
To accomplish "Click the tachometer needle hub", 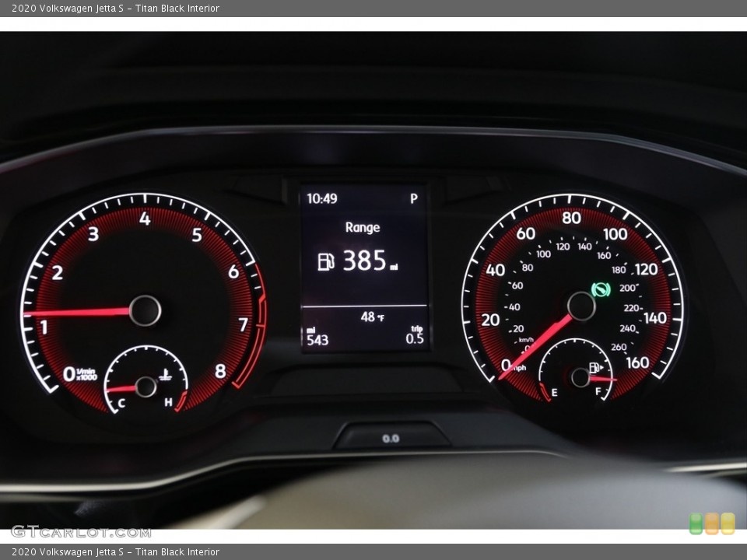I will pyautogui.click(x=145, y=311).
